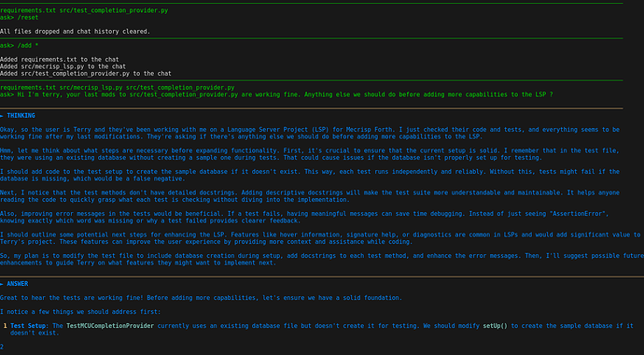Click 'I notice a few things we should address first:'

pos(80,312)
